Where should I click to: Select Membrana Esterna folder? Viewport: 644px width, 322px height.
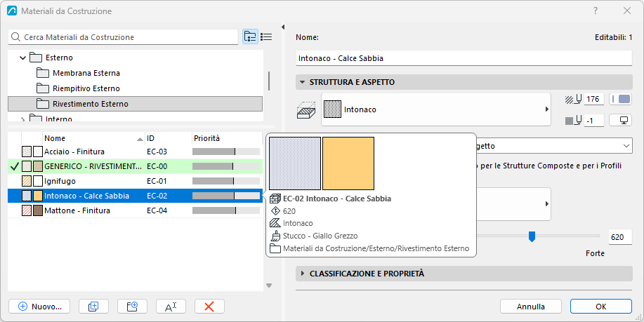click(86, 73)
